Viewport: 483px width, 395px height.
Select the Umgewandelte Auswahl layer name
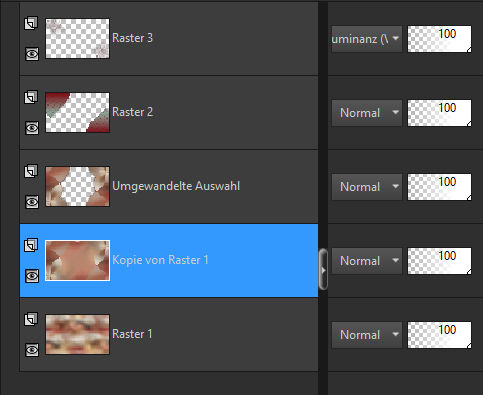(x=176, y=186)
